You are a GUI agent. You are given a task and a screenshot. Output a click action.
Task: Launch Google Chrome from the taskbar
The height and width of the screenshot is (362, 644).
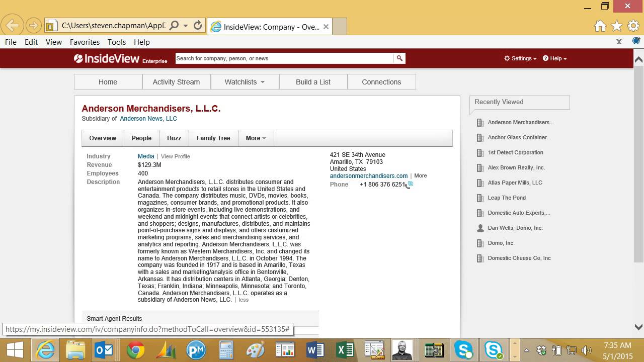click(x=136, y=350)
